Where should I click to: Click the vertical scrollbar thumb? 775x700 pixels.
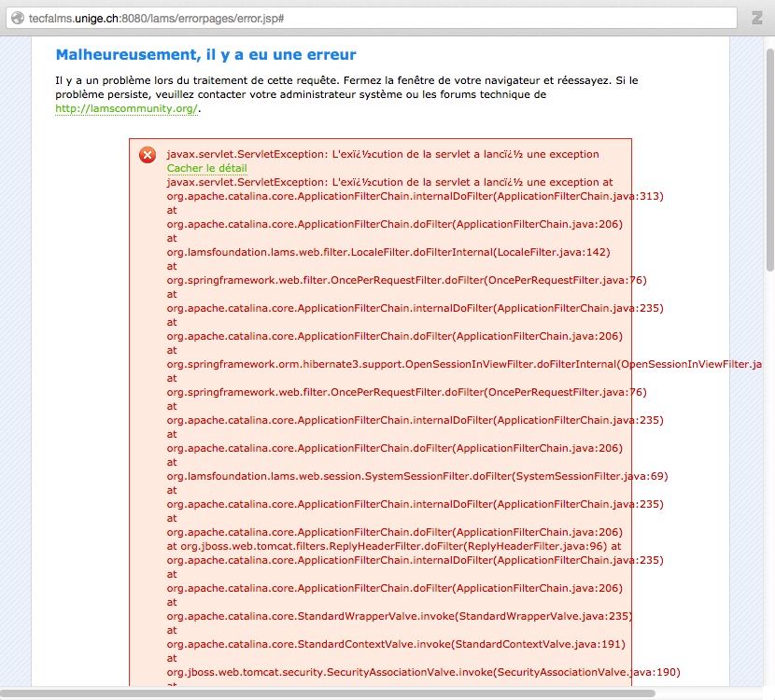(770, 160)
